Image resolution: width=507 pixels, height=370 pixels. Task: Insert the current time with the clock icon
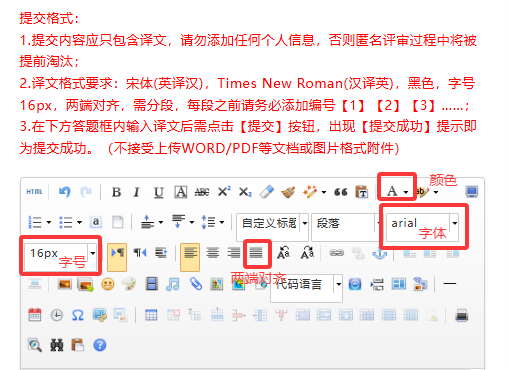pyautogui.click(x=56, y=315)
